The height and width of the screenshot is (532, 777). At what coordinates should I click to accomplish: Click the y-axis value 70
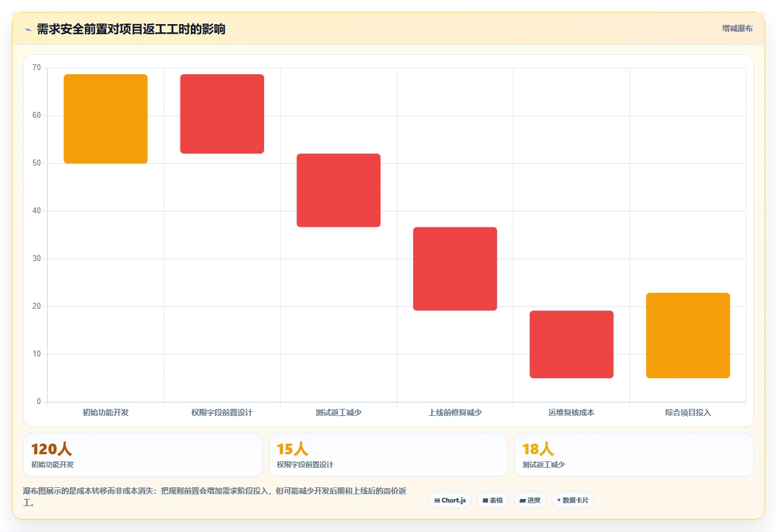tap(37, 68)
